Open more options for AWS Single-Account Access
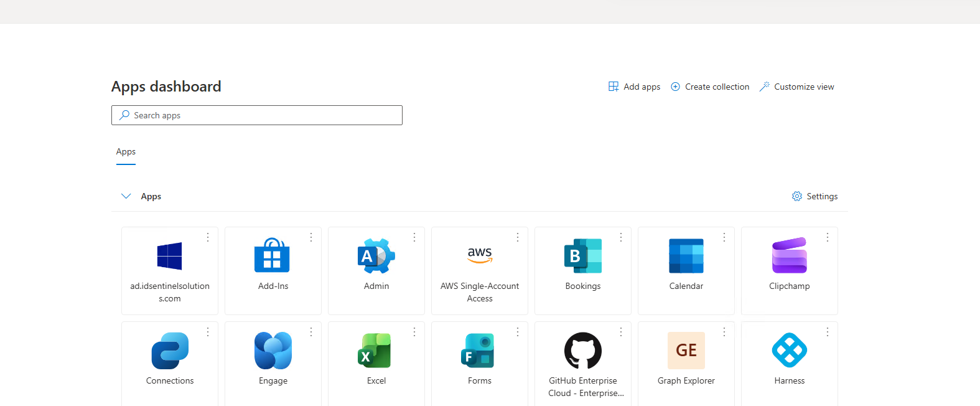This screenshot has width=980, height=406. pos(518,237)
